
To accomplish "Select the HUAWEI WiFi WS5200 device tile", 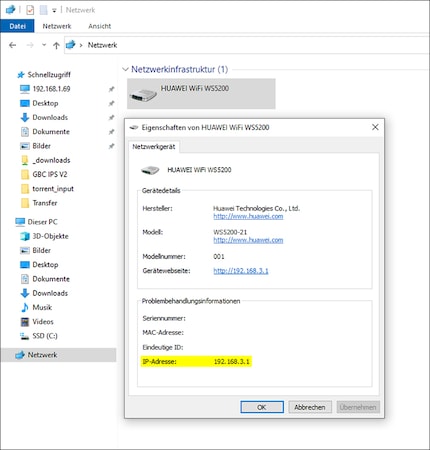I will coord(201,94).
